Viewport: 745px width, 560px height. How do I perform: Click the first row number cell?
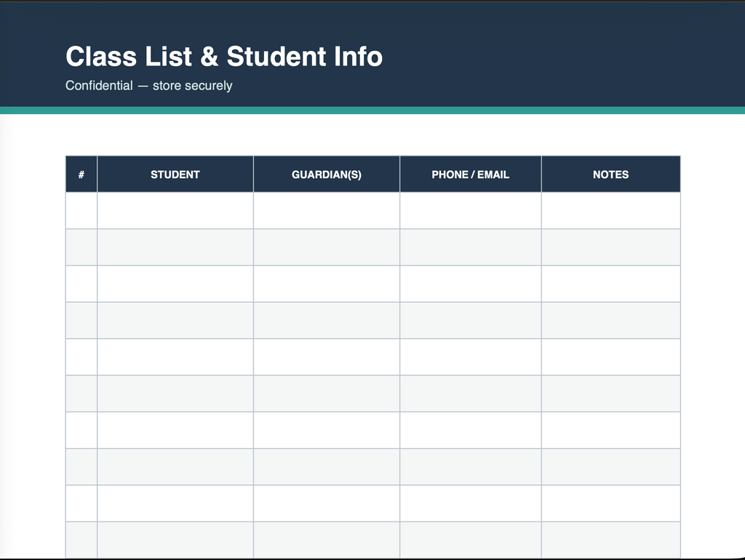pos(81,210)
